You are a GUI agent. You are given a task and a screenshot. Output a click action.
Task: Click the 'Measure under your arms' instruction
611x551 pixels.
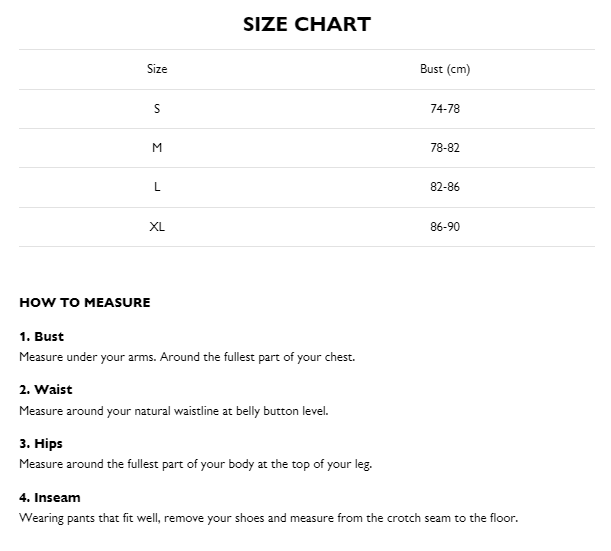coord(187,356)
